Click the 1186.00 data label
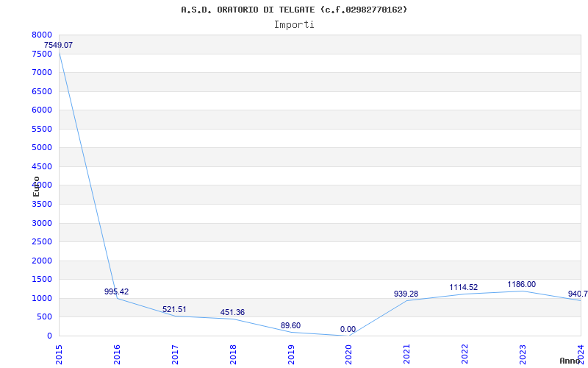Image resolution: width=588 pixels, height=368 pixels. [522, 284]
